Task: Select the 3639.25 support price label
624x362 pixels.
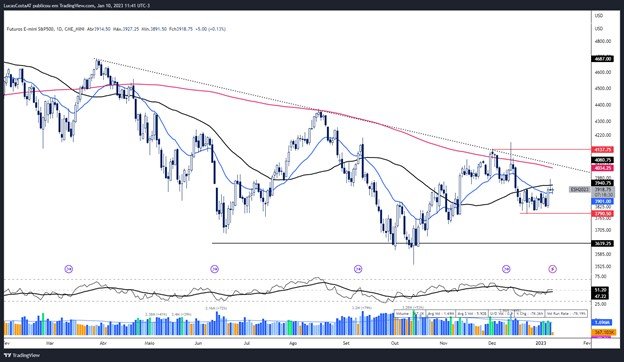Action: click(603, 243)
